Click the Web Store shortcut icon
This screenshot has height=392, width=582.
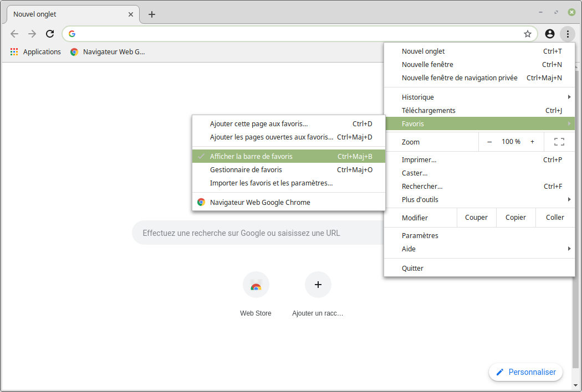[256, 285]
